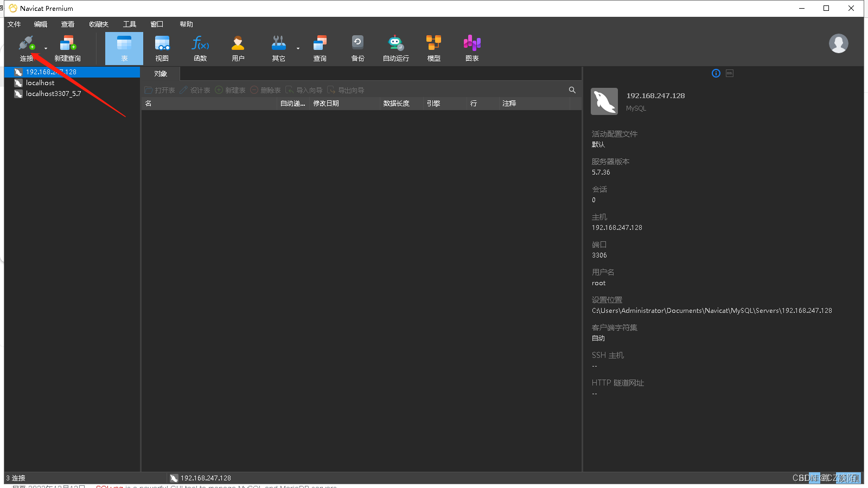Select the Objects tab

pos(161,74)
